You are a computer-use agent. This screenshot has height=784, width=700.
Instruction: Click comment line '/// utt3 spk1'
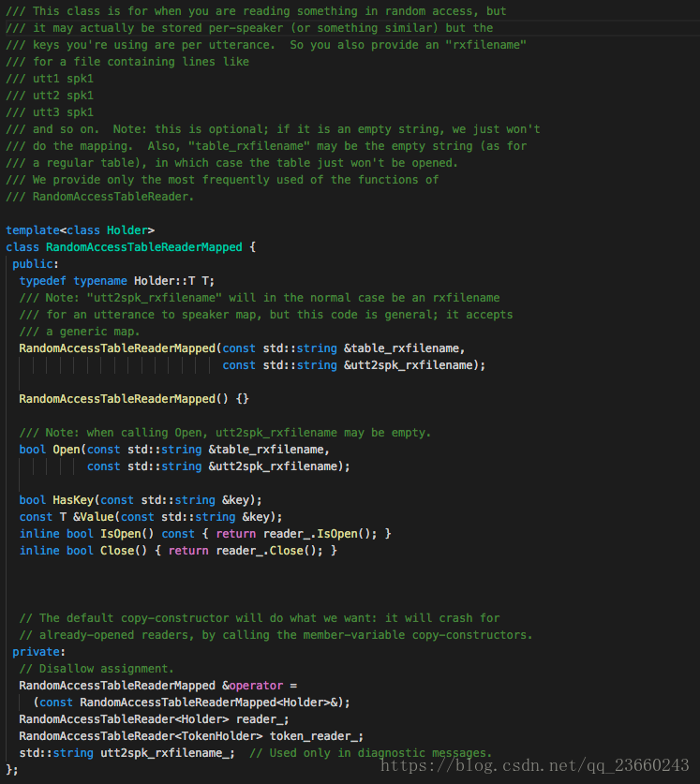pos(50,112)
